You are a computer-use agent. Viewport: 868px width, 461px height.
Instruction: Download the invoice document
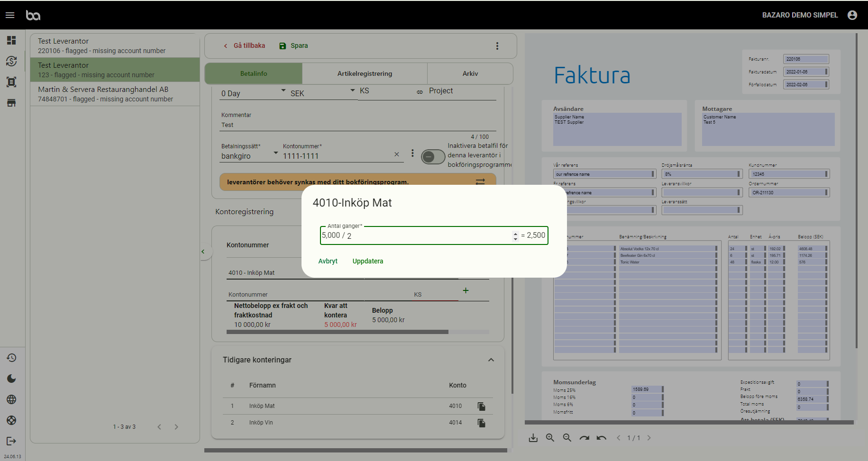click(533, 438)
